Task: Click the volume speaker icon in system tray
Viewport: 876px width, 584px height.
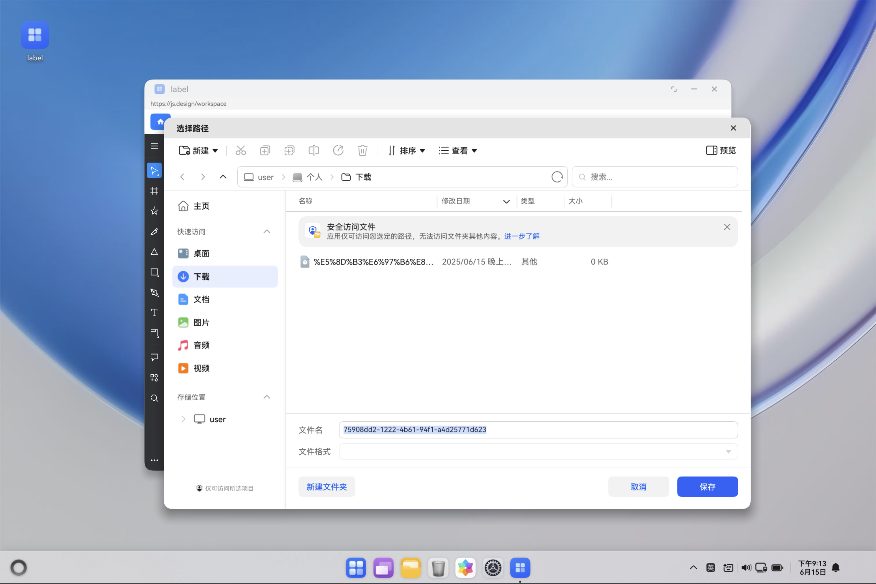Action: click(x=746, y=568)
